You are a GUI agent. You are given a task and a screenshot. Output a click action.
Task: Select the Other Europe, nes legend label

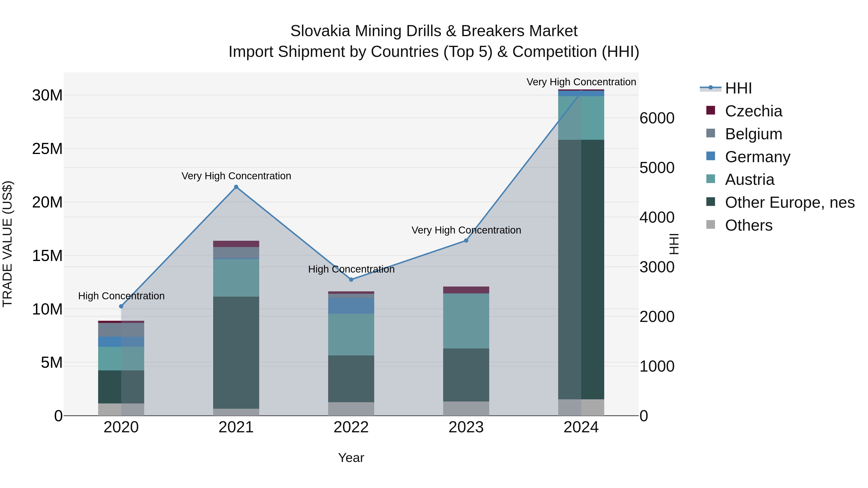tap(790, 202)
